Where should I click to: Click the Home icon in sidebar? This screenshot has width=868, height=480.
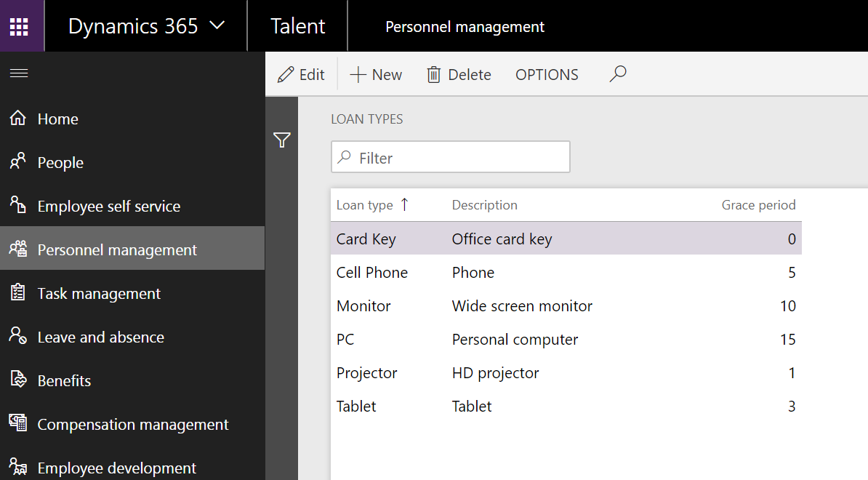click(18, 119)
